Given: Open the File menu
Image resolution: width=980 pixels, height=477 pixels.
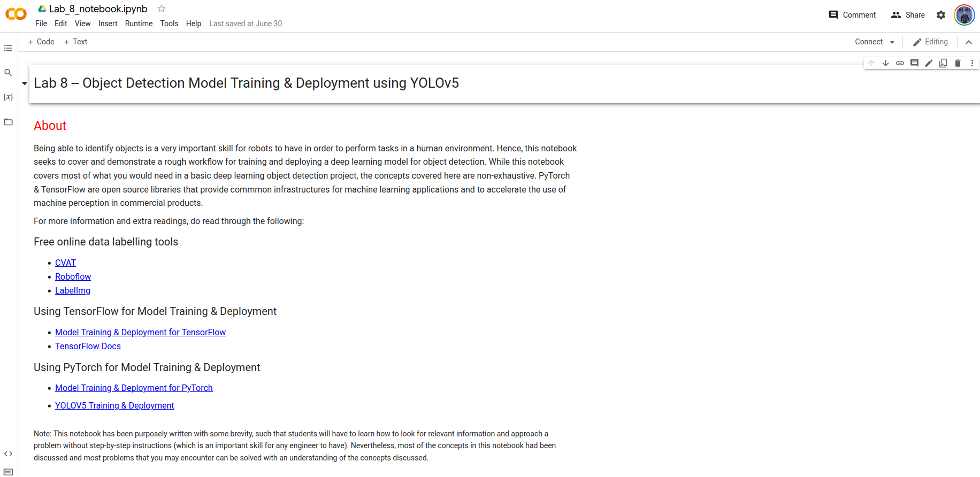Looking at the screenshot, I should click(x=41, y=24).
